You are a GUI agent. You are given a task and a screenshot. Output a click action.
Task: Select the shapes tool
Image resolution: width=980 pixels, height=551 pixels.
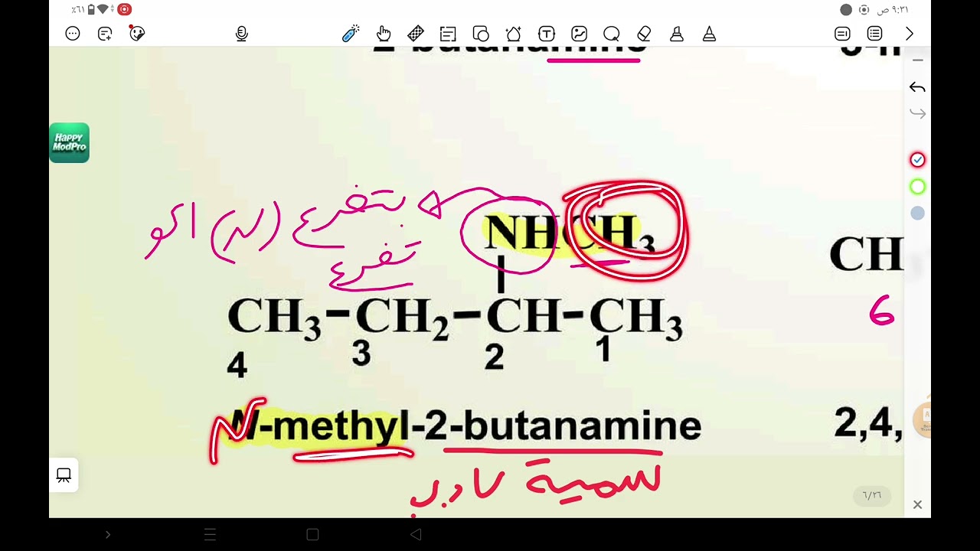point(481,34)
